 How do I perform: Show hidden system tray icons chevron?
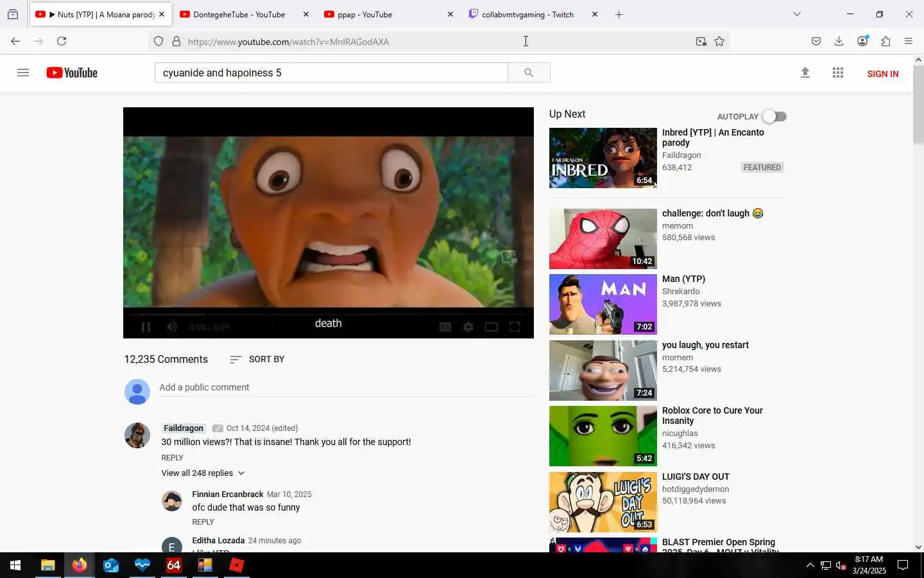pos(810,565)
